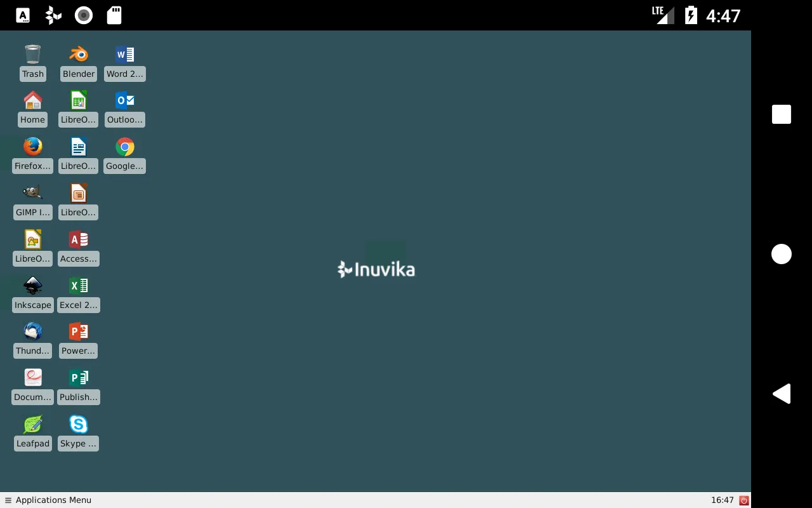The width and height of the screenshot is (812, 508).
Task: Tap the SD card status bar icon
Action: [114, 15]
